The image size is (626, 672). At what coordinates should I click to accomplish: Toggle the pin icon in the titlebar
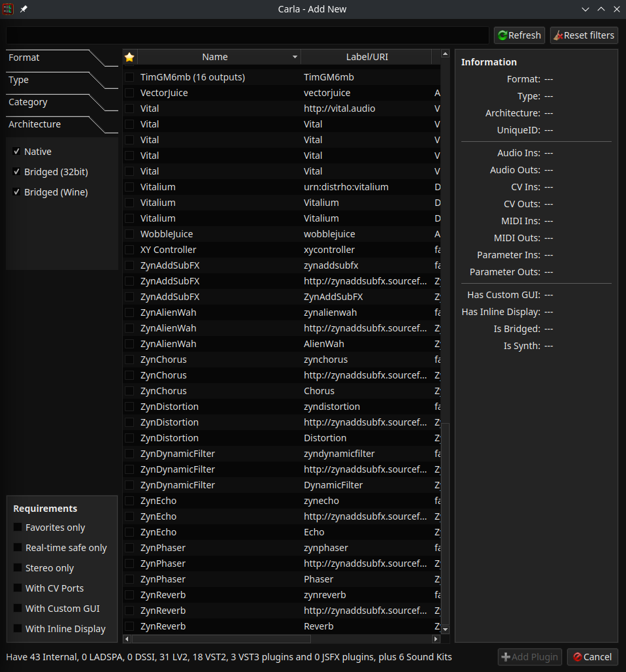coord(23,9)
